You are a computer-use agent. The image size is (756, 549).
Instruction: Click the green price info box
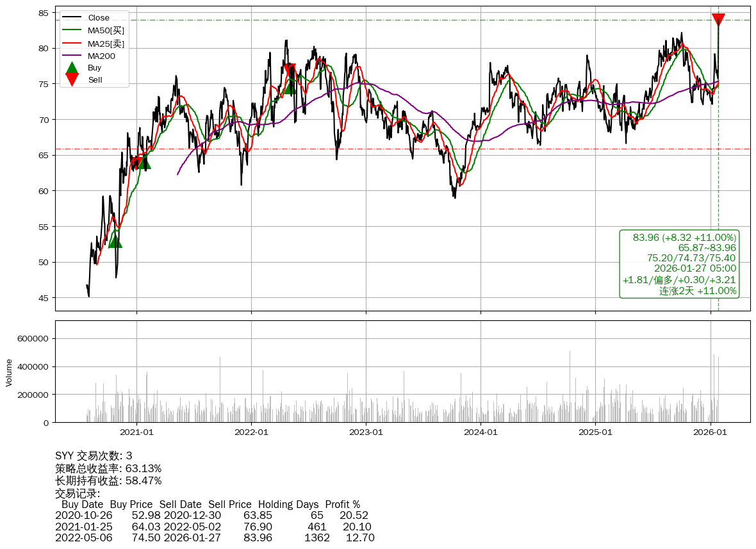point(679,264)
